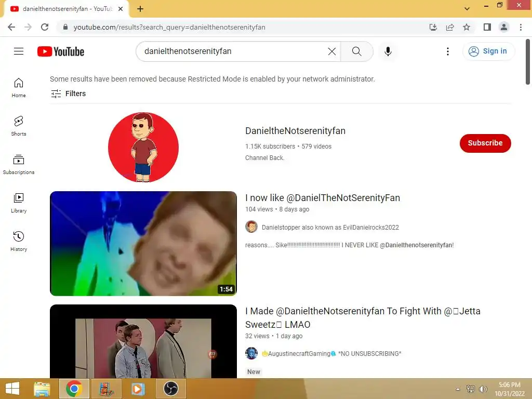532x399 pixels.
Task: Click the '579 videos' text
Action: (316, 147)
